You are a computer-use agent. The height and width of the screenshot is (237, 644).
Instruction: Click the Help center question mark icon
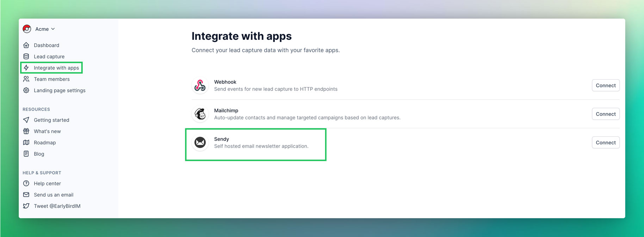26,183
